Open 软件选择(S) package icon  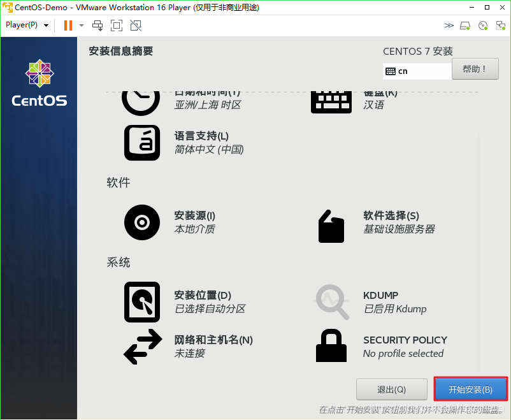pos(331,226)
